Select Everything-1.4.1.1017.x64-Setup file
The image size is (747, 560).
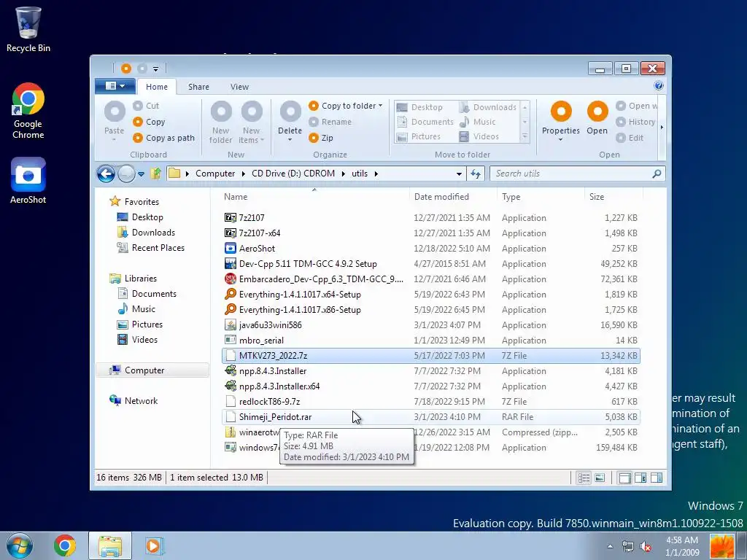click(x=430, y=295)
